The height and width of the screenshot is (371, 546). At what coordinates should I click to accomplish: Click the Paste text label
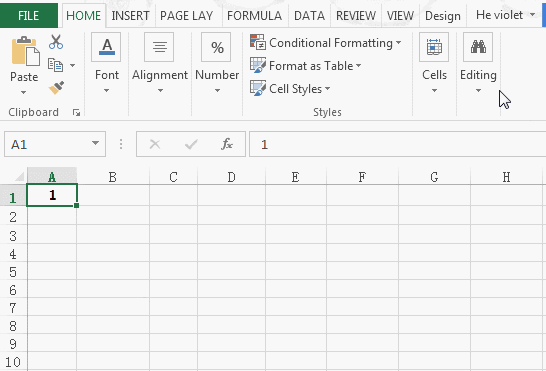click(x=24, y=77)
